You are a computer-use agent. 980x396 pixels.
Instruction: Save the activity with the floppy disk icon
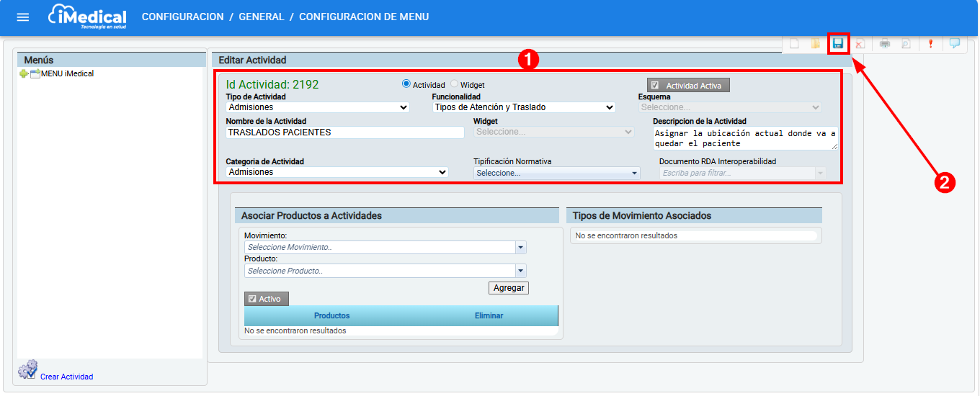(x=838, y=44)
